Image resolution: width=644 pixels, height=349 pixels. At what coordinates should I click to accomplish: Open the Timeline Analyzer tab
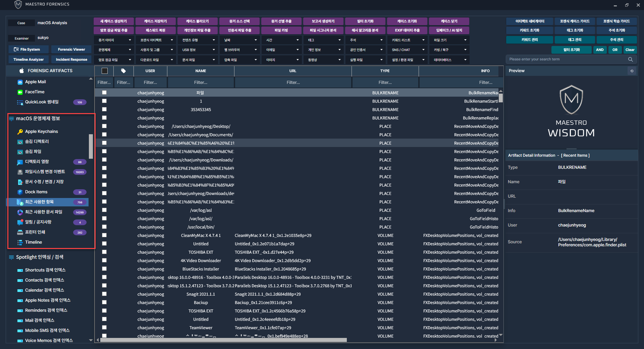point(29,60)
